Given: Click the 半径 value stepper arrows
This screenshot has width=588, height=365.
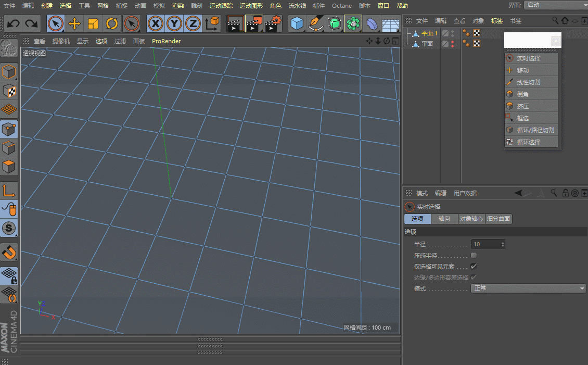Looking at the screenshot, I should 503,244.
